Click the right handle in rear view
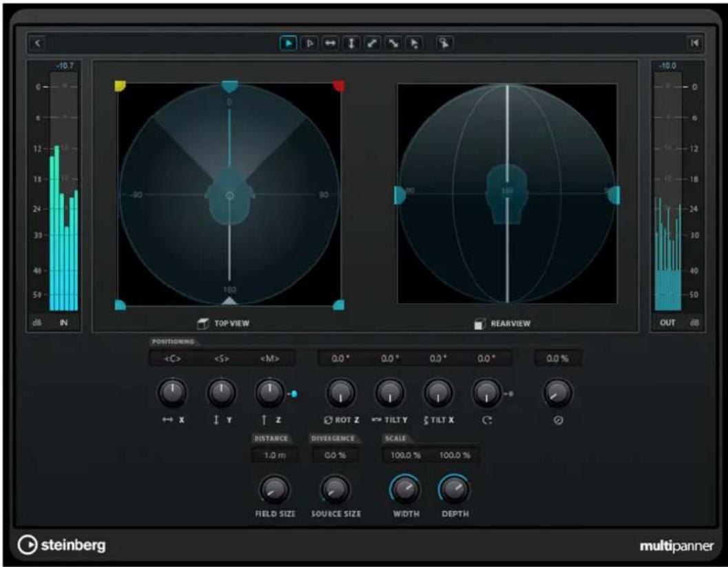Viewport: 728px width, 567px height. coord(614,195)
